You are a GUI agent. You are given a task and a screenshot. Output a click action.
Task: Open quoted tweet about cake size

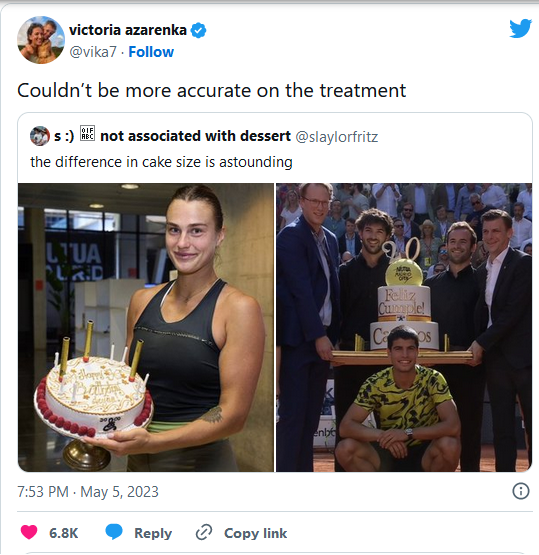[275, 149]
